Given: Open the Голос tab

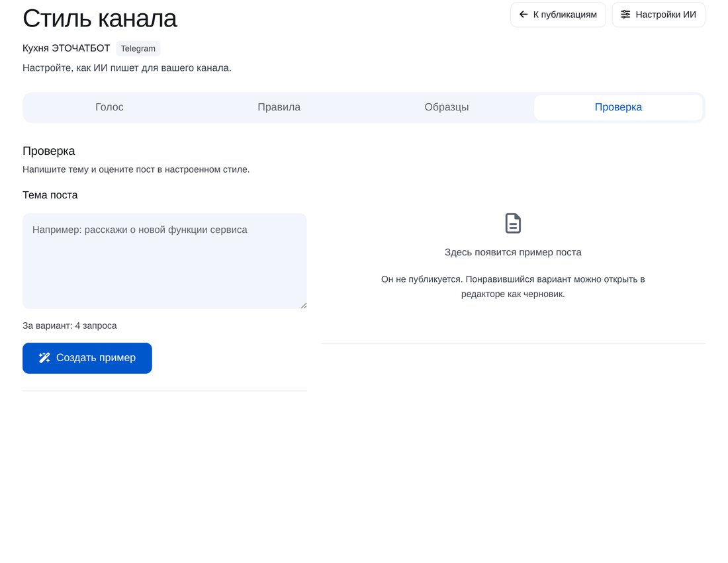Looking at the screenshot, I should [x=109, y=107].
